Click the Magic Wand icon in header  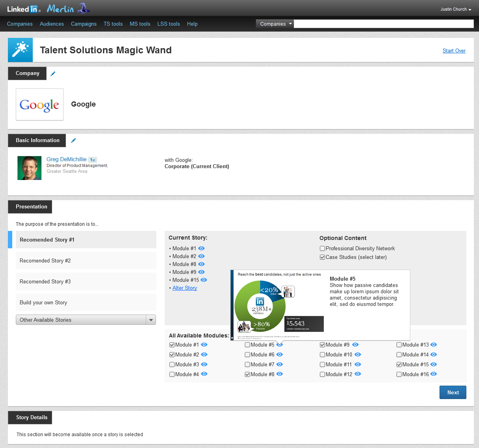pyautogui.click(x=20, y=50)
